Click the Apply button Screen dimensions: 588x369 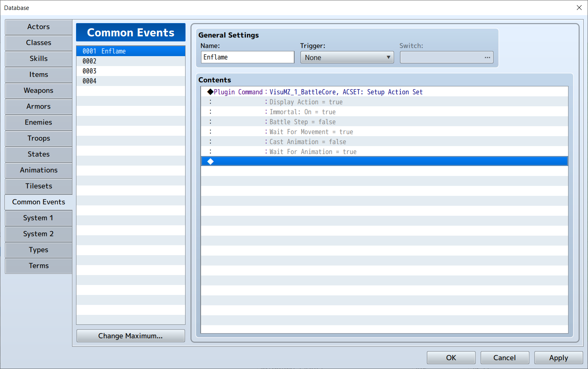click(558, 358)
